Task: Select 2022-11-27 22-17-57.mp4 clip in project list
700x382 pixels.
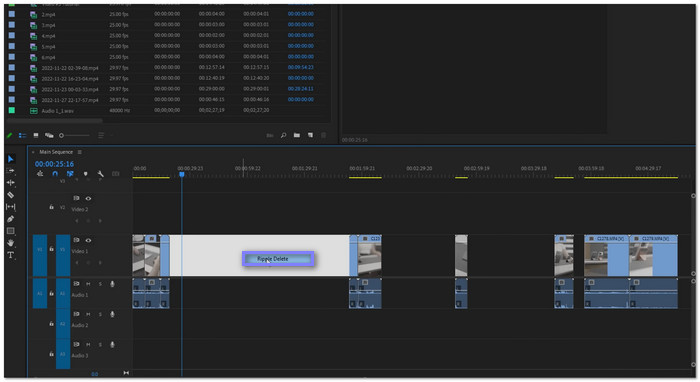Action: (x=70, y=100)
